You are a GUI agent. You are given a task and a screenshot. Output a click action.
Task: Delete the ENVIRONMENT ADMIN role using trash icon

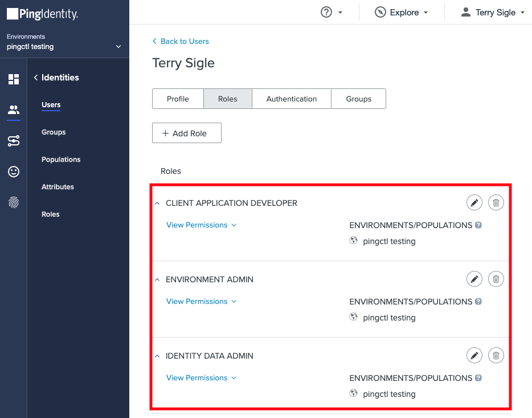pyautogui.click(x=496, y=279)
